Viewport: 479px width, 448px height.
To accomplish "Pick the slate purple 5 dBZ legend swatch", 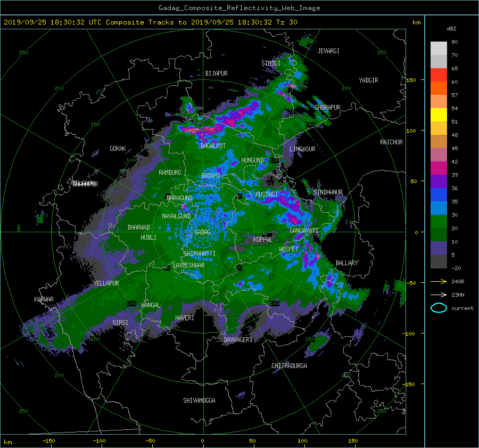I will (439, 248).
